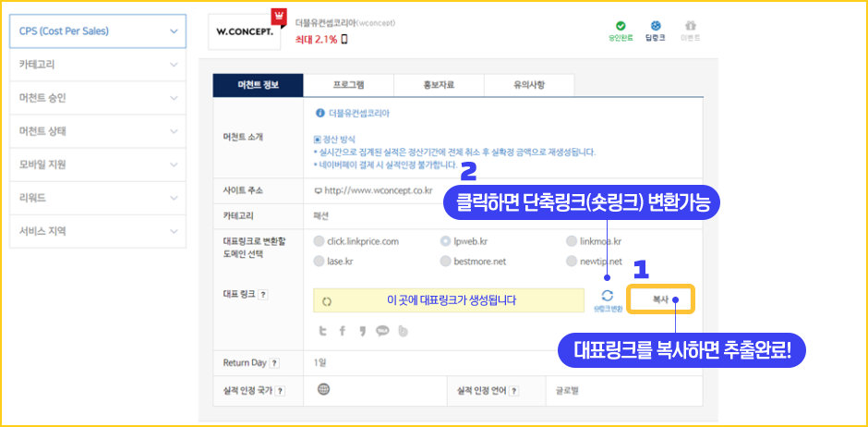Select the newtip.net domain radio
This screenshot has height=427, width=868.
click(572, 261)
